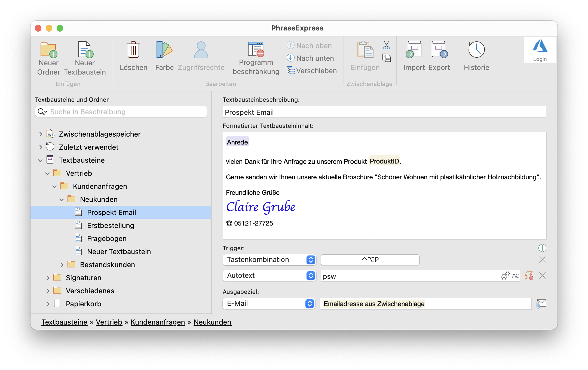
Task: Click the Emailadresse aus Zwischenablage field
Action: (x=426, y=304)
